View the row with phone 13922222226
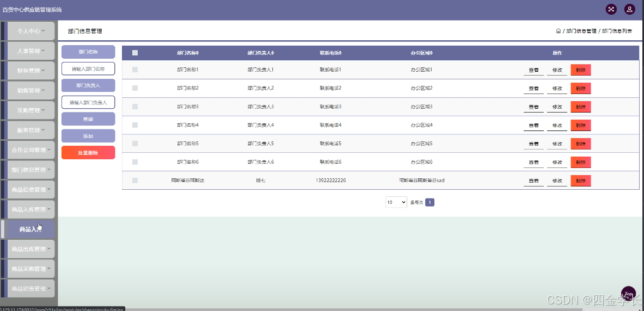The width and height of the screenshot is (644, 311). (x=533, y=181)
